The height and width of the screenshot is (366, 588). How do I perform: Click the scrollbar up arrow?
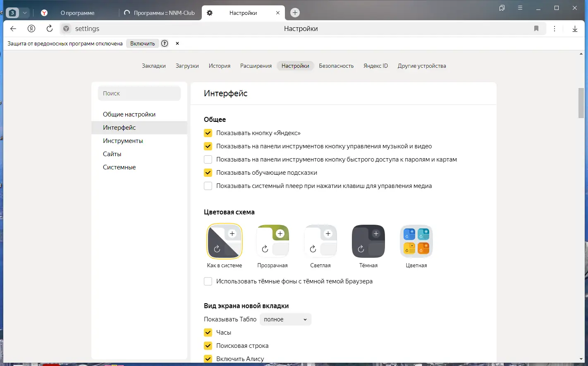(x=581, y=54)
